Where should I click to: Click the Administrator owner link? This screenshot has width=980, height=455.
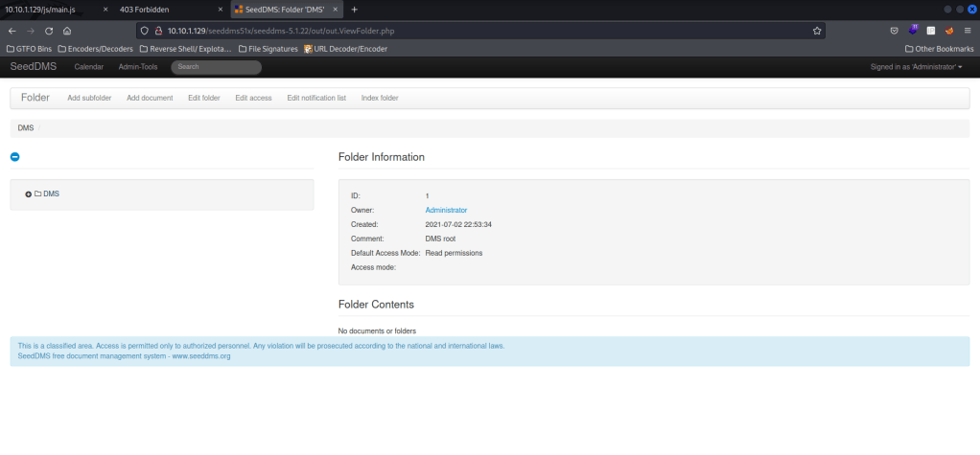(x=446, y=210)
